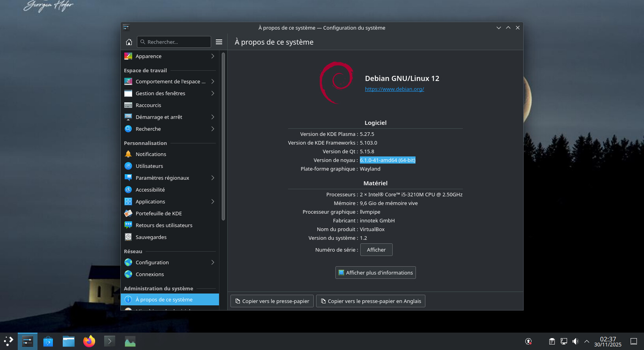Viewport: 644px width, 350px height.
Task: Launch Firefox from the taskbar
Action: 89,341
